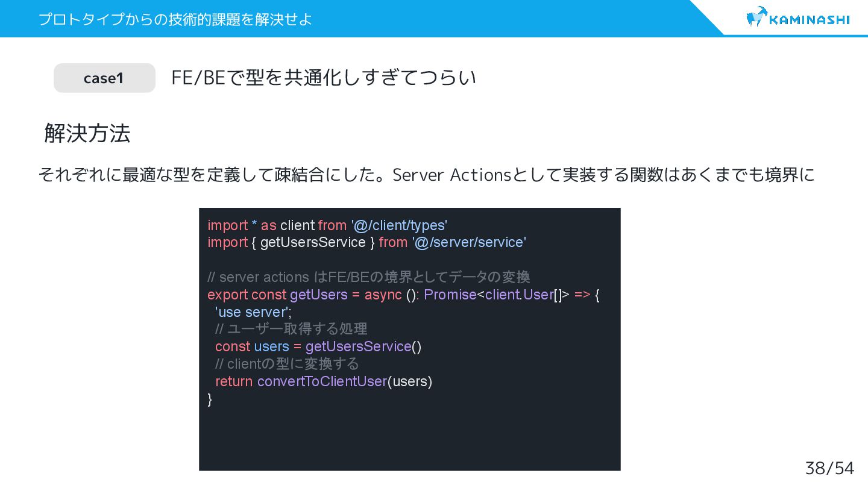Click the KAMINASHI brand name text

(x=810, y=20)
